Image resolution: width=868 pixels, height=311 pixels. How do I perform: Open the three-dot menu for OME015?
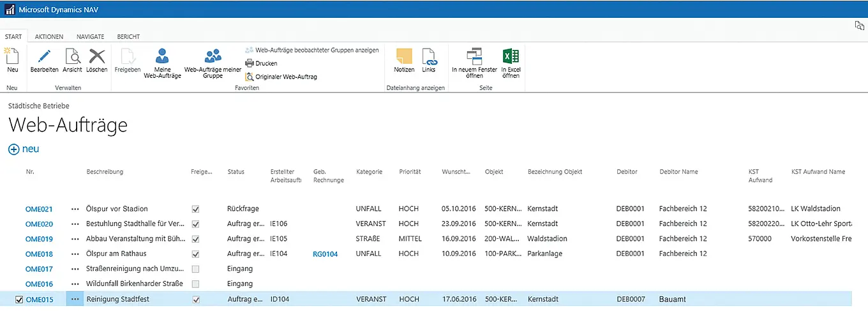coord(75,300)
